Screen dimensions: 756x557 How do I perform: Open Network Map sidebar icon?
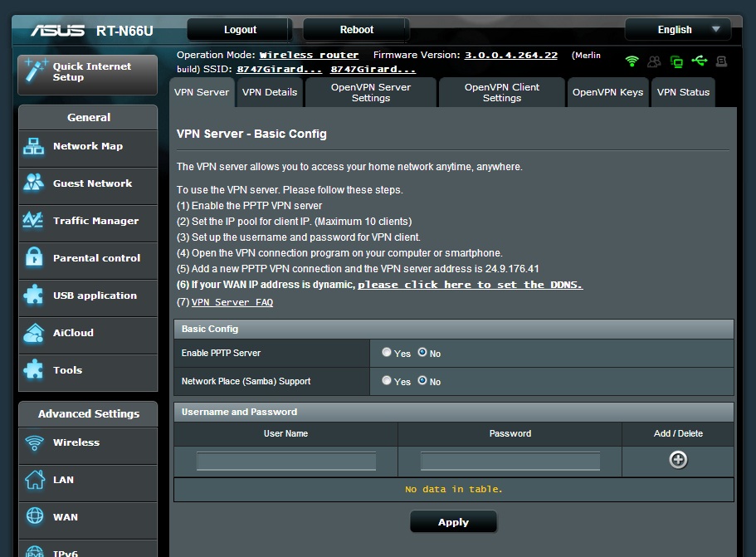coord(34,146)
